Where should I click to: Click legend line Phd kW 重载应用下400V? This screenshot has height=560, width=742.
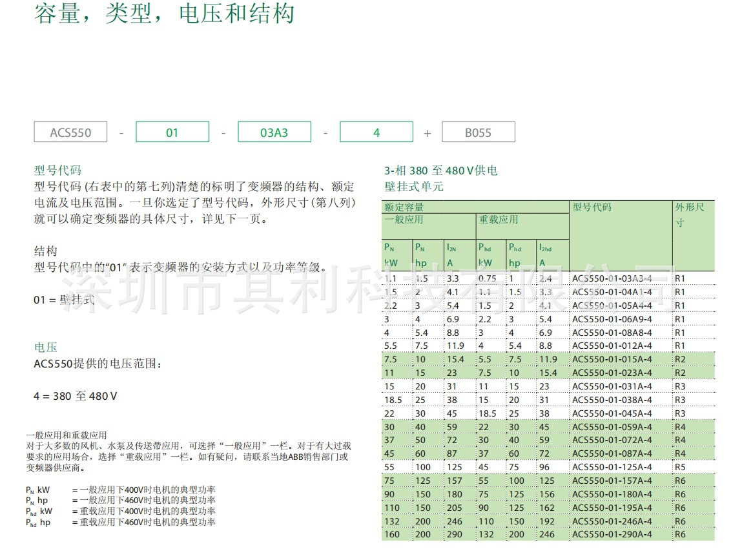pyautogui.click(x=121, y=512)
